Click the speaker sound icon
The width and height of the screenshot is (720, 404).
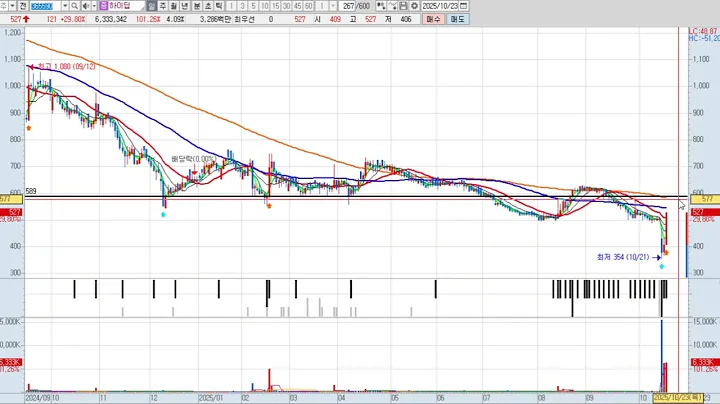tap(85, 6)
